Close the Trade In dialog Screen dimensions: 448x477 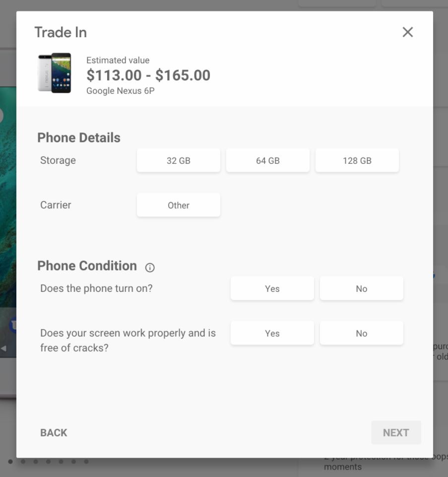tap(407, 32)
